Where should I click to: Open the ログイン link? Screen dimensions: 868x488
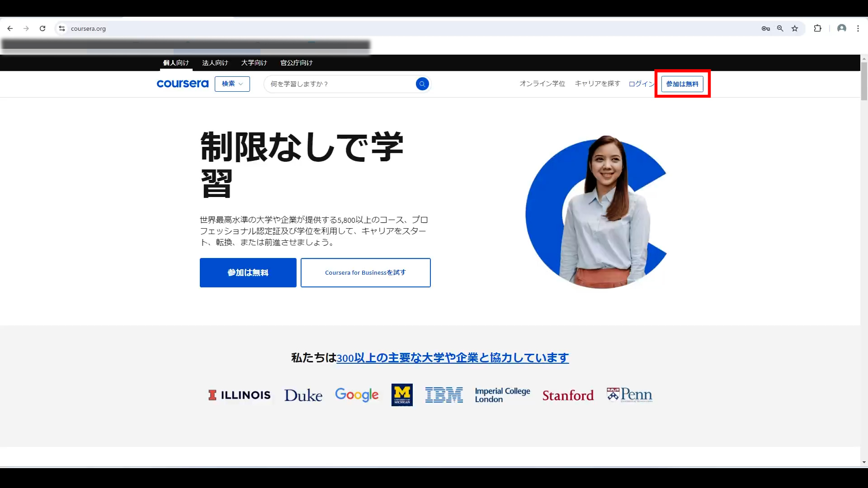tap(641, 84)
